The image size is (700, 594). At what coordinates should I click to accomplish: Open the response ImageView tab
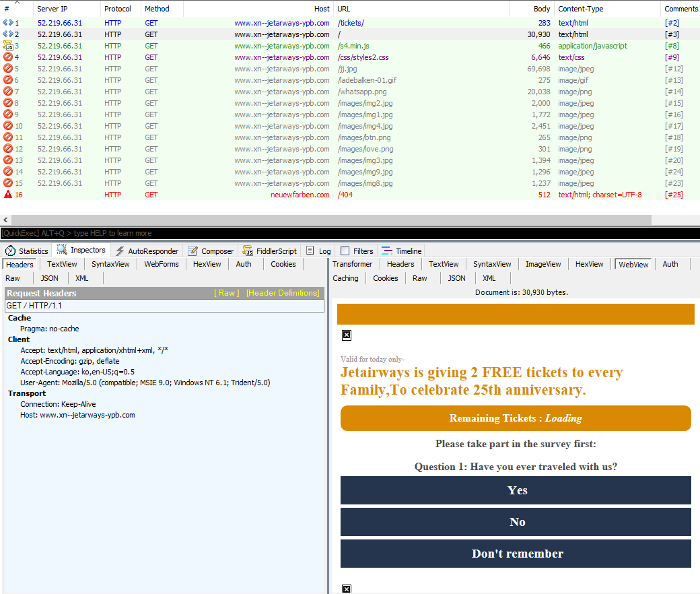pos(542,264)
